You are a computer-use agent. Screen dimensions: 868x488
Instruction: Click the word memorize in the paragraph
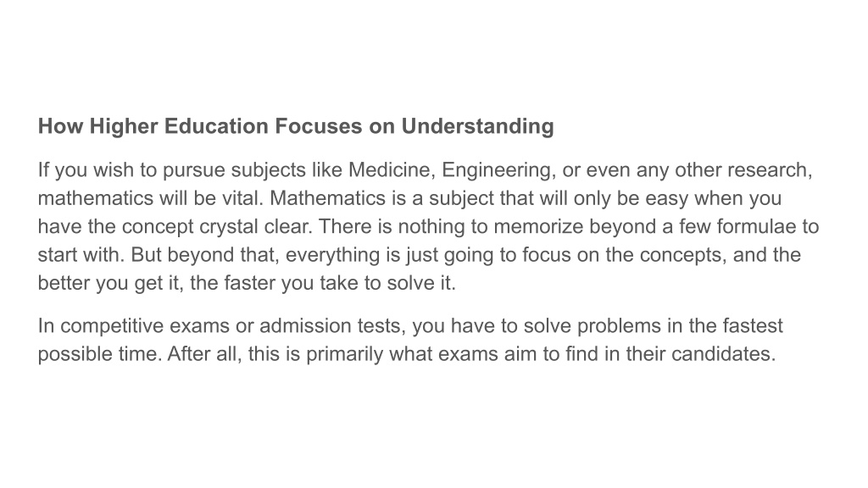click(538, 226)
